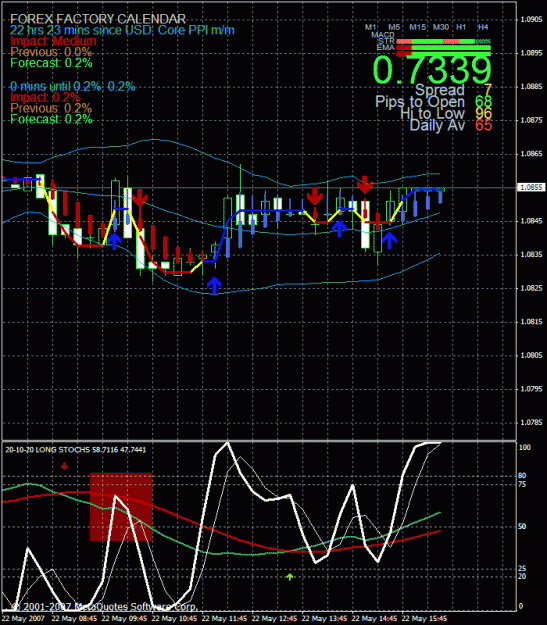
Task: Click the 'Daily Av' label
Action: point(437,126)
